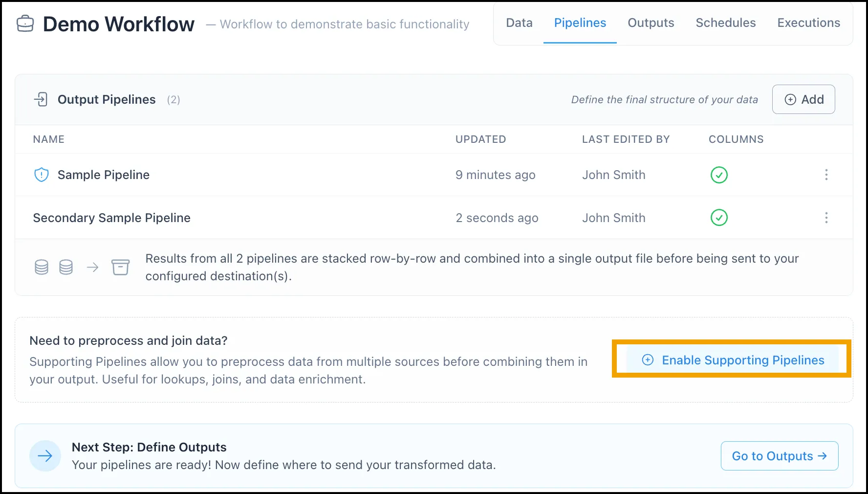Open the Secondary Sample Pipeline row
This screenshot has height=494, width=868.
[434, 218]
